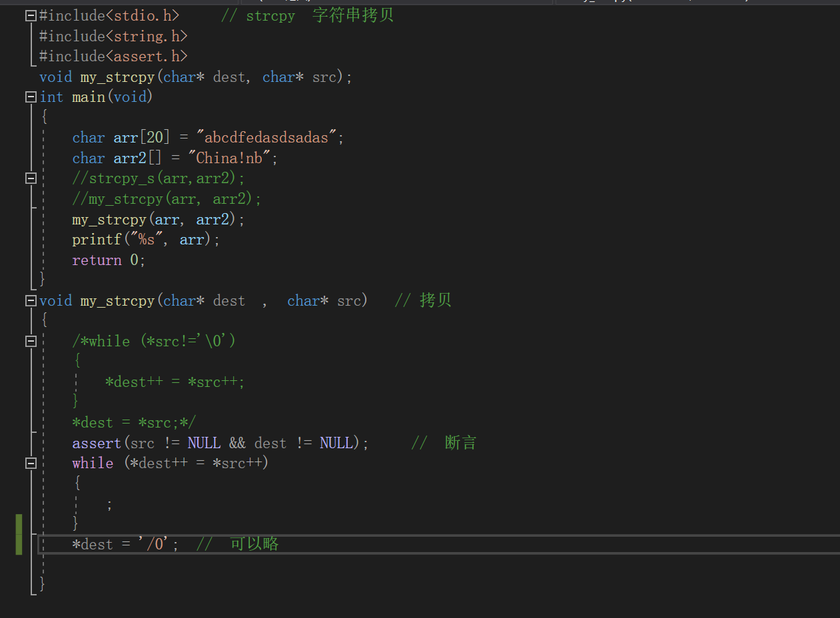
Task: Click the char arr2[] declaration
Action: 175,158
